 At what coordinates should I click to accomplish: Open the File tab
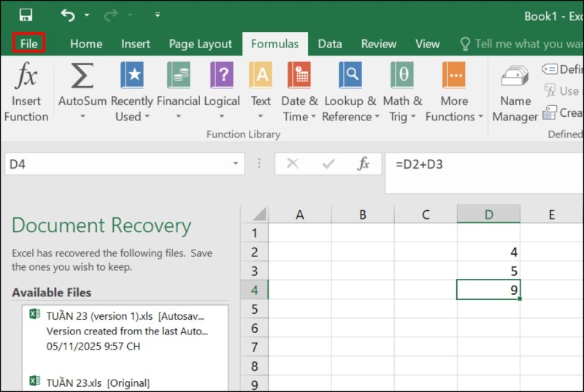pos(28,44)
